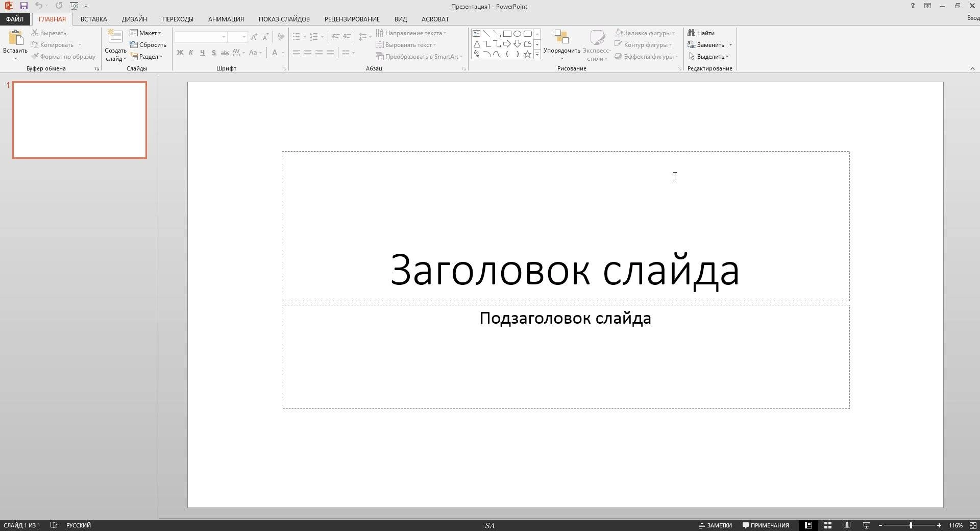Select the 5-point Star shape
The width and height of the screenshot is (980, 531).
527,54
